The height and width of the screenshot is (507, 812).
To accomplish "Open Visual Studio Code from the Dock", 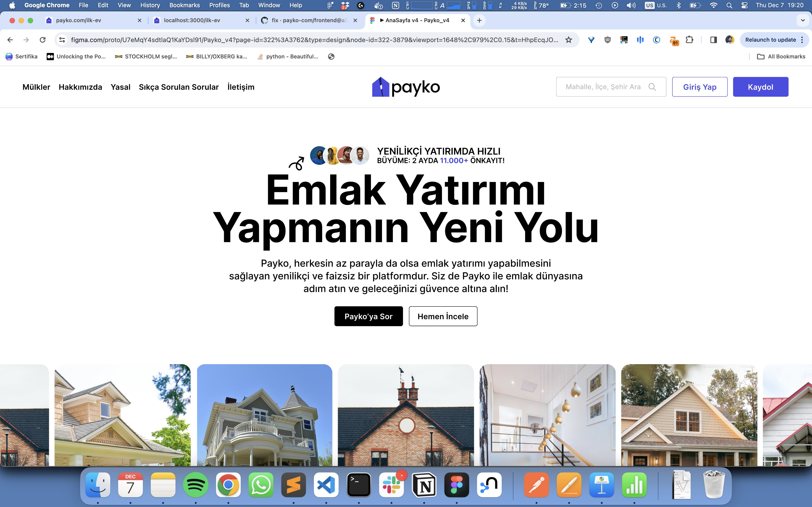I will click(x=326, y=485).
